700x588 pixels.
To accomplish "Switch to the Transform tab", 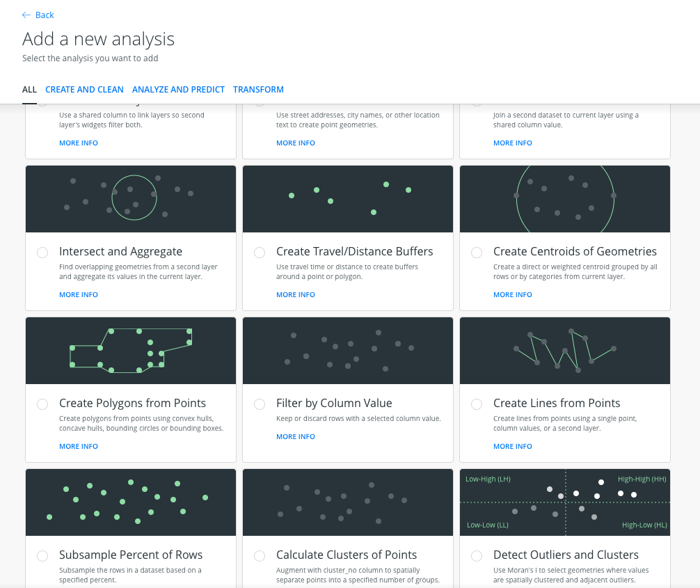I will tap(258, 90).
